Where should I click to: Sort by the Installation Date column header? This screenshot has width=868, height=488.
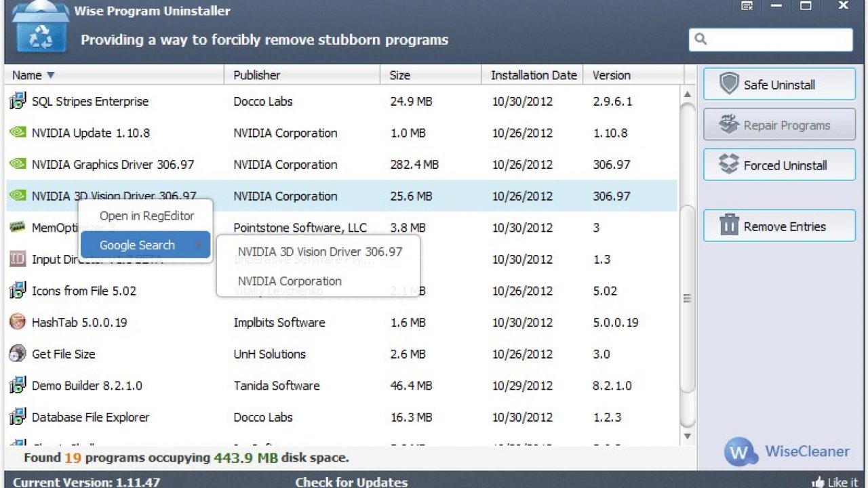[534, 75]
